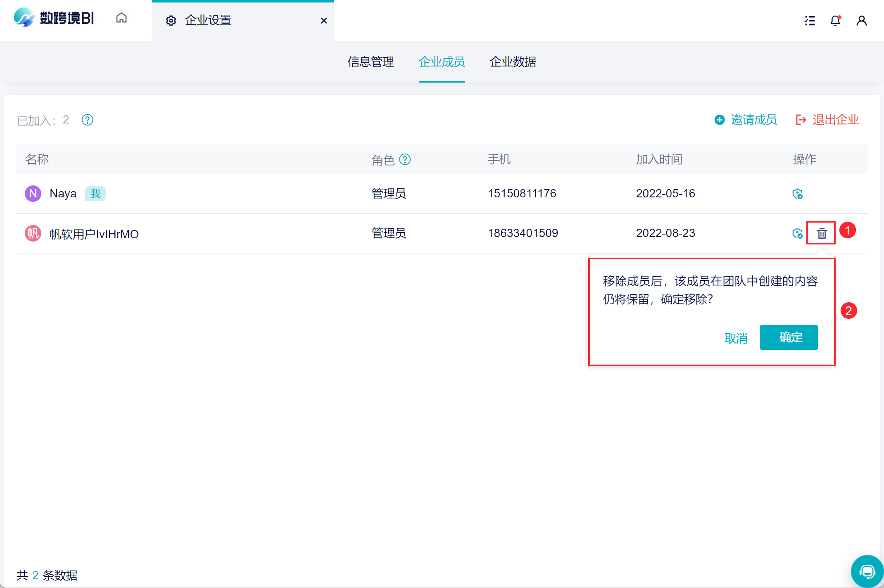
Task: Select the 企业成员 tab
Action: pyautogui.click(x=442, y=62)
